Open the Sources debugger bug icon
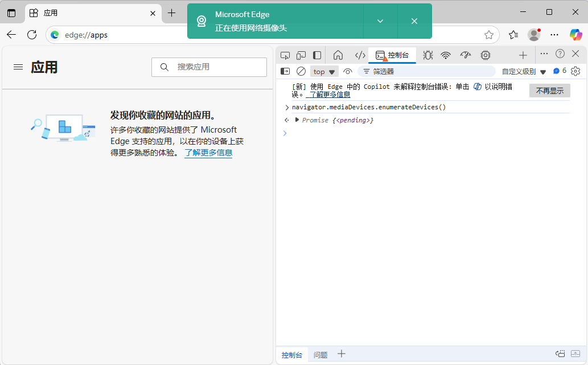 coord(428,55)
